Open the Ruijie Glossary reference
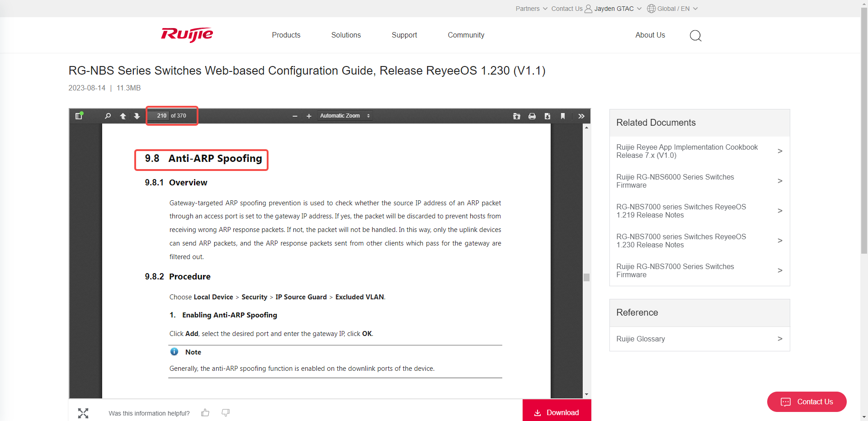Screen dimensions: 868x421 [641, 339]
